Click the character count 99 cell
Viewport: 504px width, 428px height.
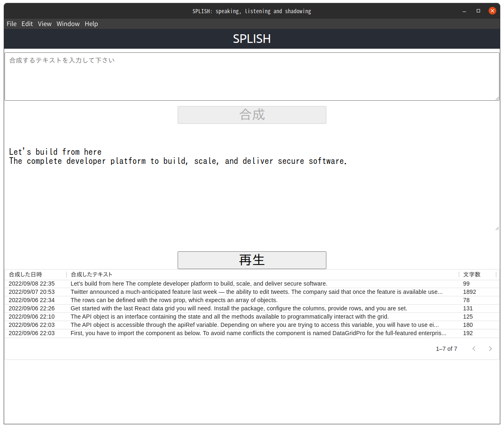pyautogui.click(x=466, y=284)
